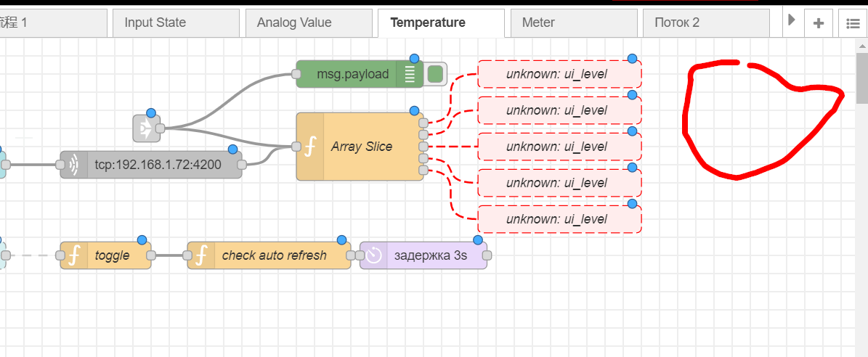Open the flow tabs list menu
868x357 pixels.
tap(853, 23)
